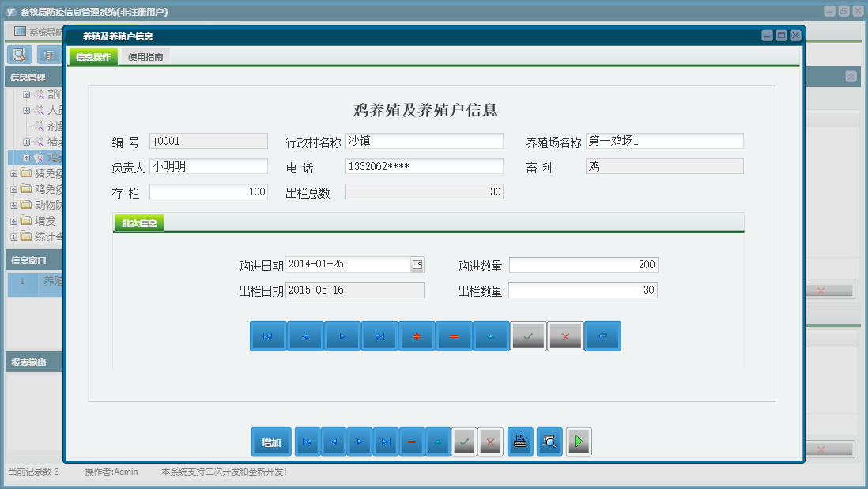Screen dimensions: 868x489
Task: Click the 编号 field showing J0001
Action: [209, 141]
